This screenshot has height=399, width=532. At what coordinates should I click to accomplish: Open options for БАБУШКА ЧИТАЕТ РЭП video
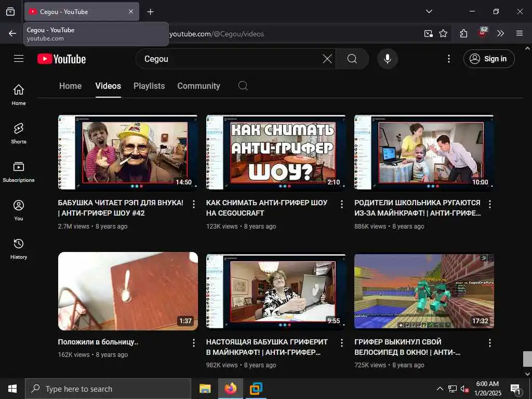click(x=194, y=204)
